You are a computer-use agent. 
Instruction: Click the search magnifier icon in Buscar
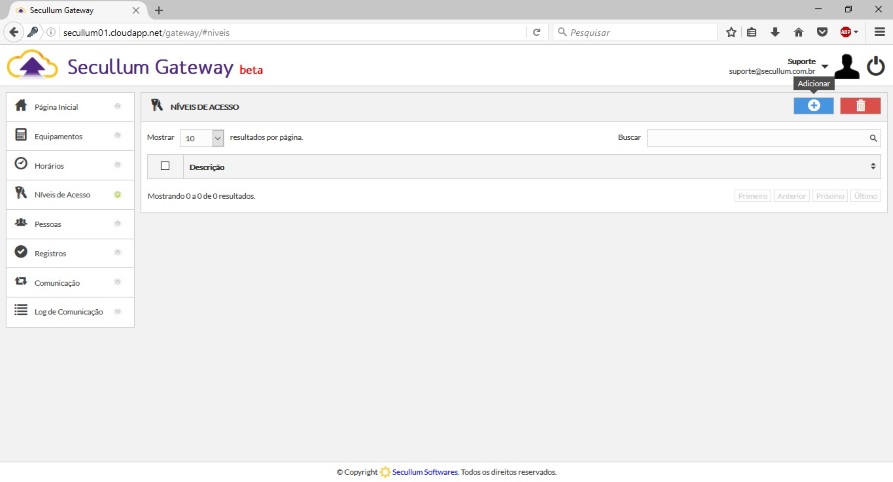click(x=873, y=138)
